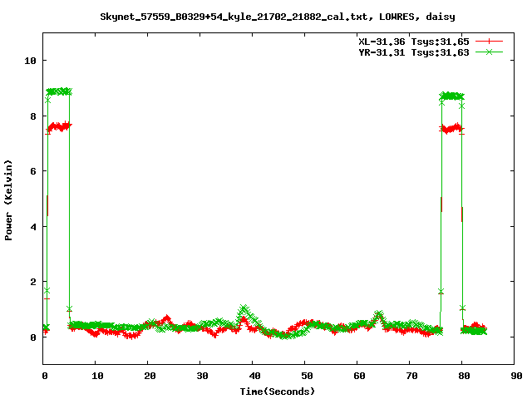Click the x-axis tick label 60

tap(359, 376)
